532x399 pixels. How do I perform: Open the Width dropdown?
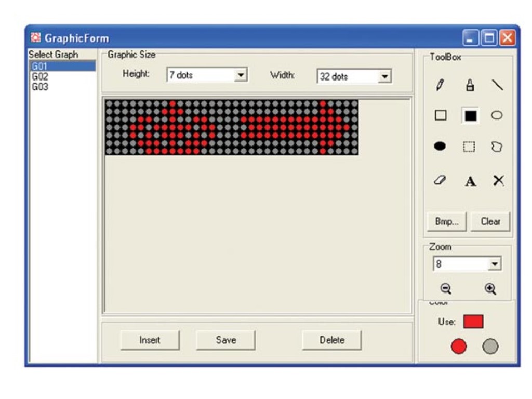[x=384, y=77]
